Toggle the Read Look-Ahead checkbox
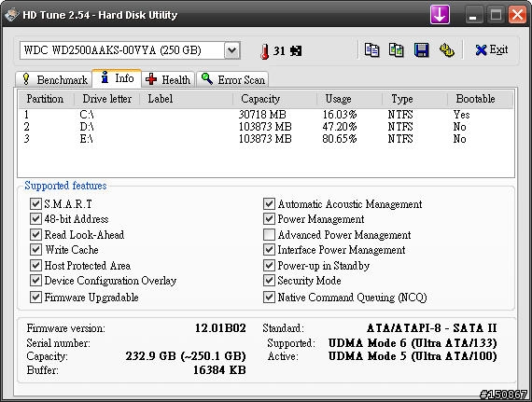Screen dimensions: 532x402 pyautogui.click(x=35, y=234)
